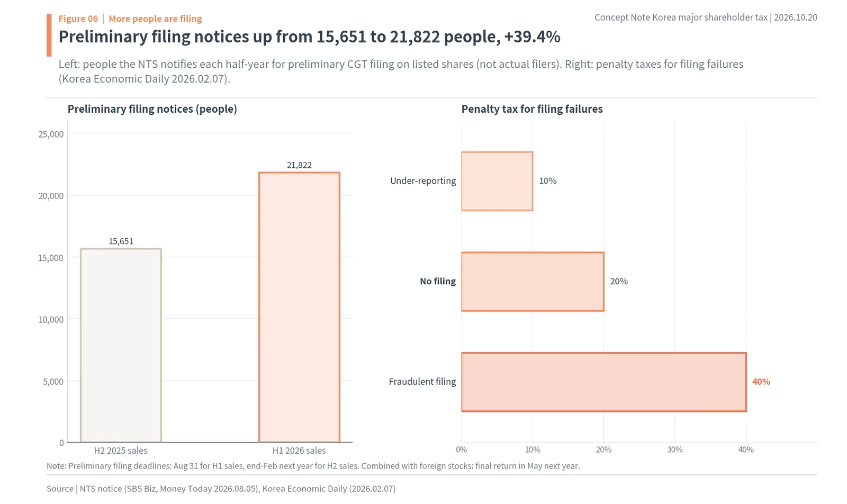Click the 21,822 value label
The width and height of the screenshot is (847, 504).
[299, 165]
